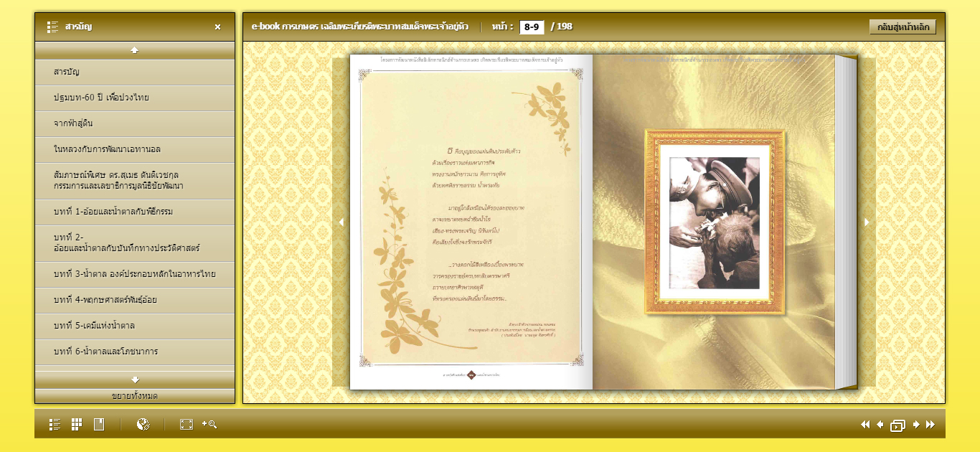This screenshot has width=980, height=452.
Task: Show page thumbnails grid view
Action: click(77, 424)
